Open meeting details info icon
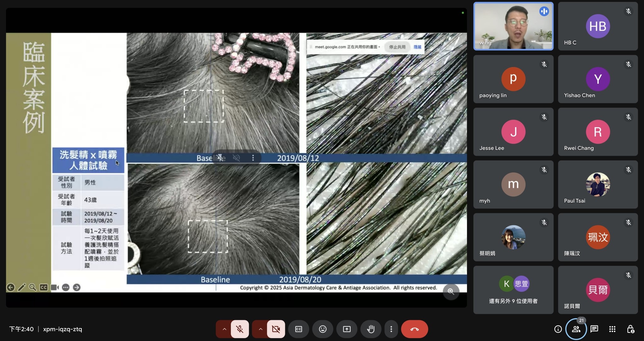The image size is (644, 341). point(558,329)
